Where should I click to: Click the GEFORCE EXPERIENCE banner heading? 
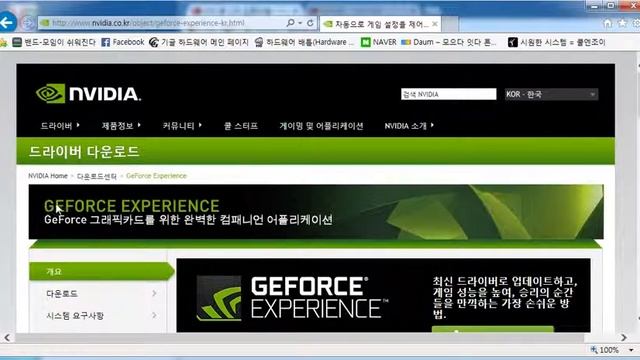click(x=131, y=205)
